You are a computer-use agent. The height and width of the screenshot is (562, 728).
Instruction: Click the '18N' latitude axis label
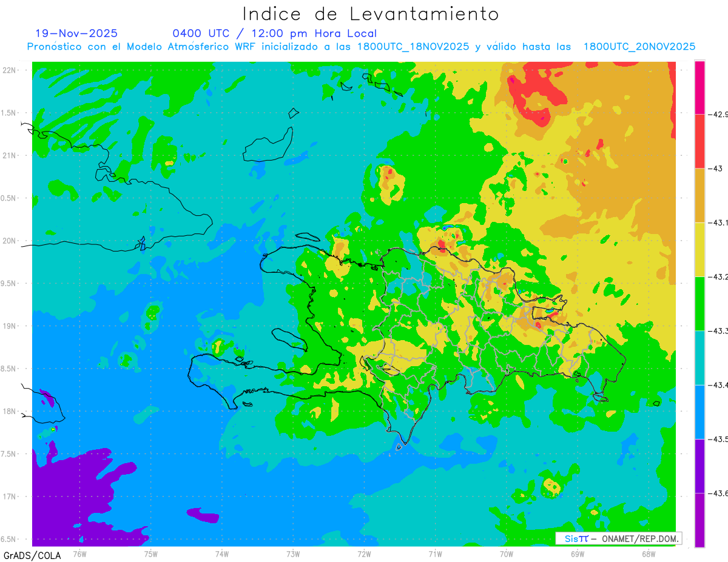pos(10,411)
